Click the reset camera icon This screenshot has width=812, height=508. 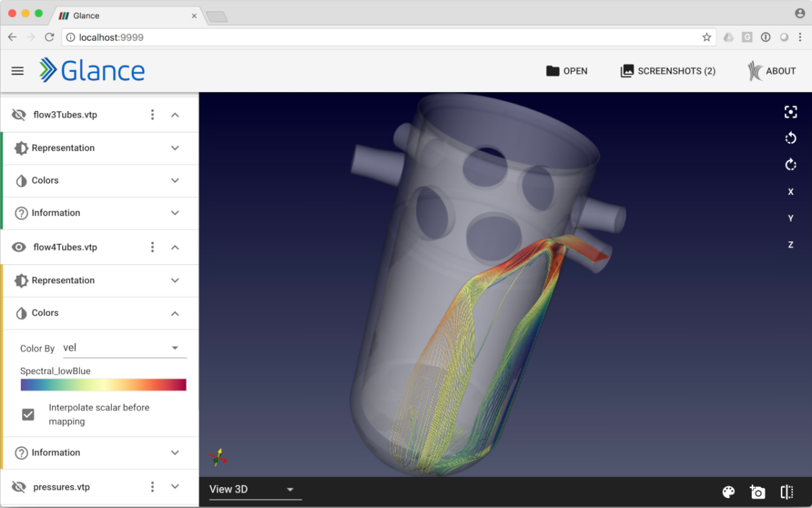click(x=790, y=112)
